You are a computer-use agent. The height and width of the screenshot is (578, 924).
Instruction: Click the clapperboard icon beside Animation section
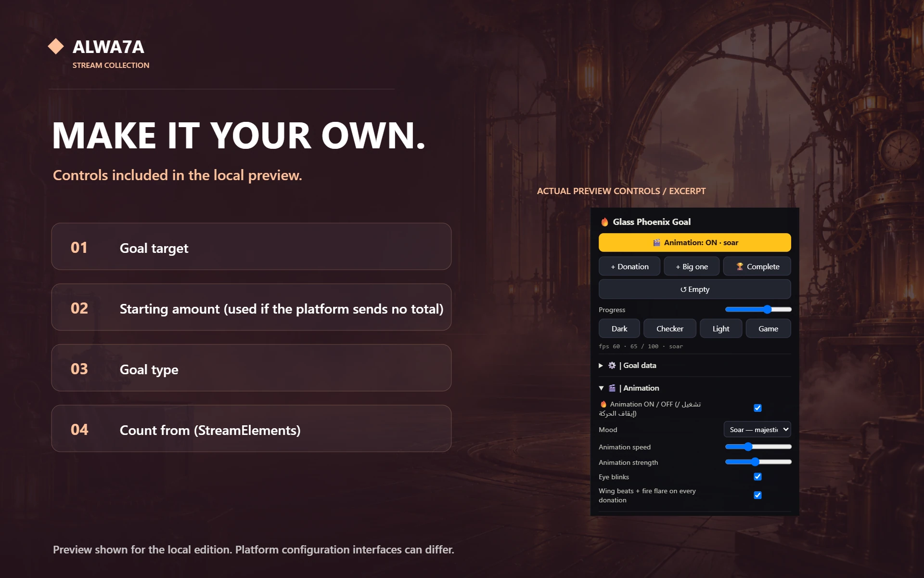click(x=612, y=388)
